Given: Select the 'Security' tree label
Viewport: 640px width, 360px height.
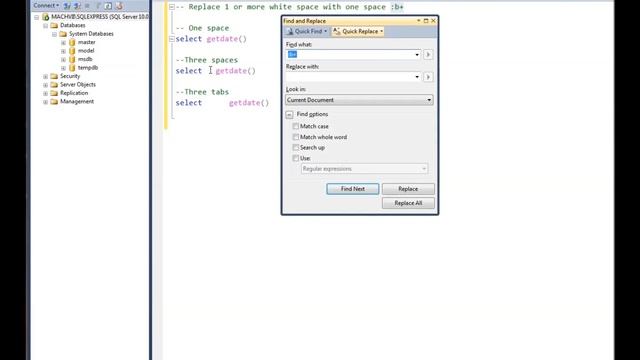Looking at the screenshot, I should [x=70, y=76].
